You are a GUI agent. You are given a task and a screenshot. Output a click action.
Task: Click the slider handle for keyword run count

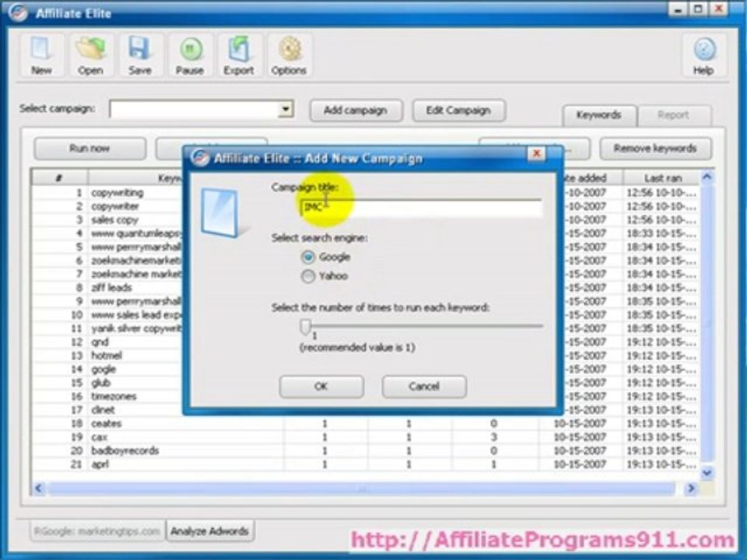coord(305,326)
